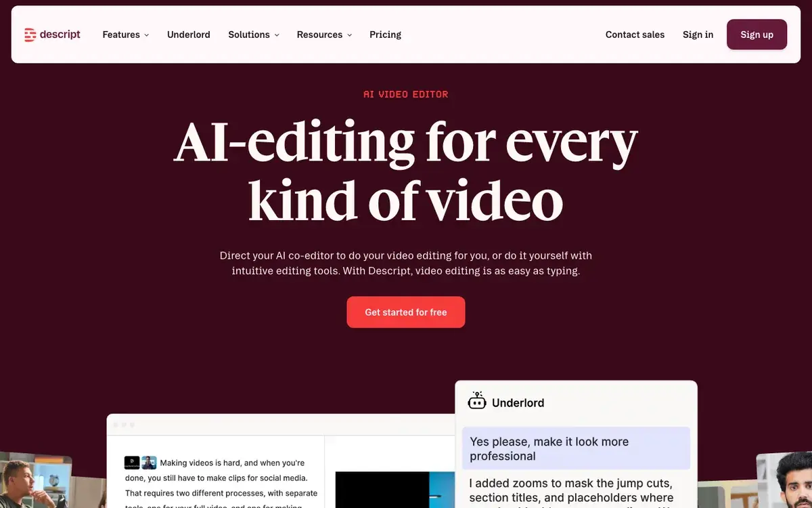Image resolution: width=812 pixels, height=508 pixels.
Task: Expand the Solutions dropdown chevron
Action: [x=276, y=35]
